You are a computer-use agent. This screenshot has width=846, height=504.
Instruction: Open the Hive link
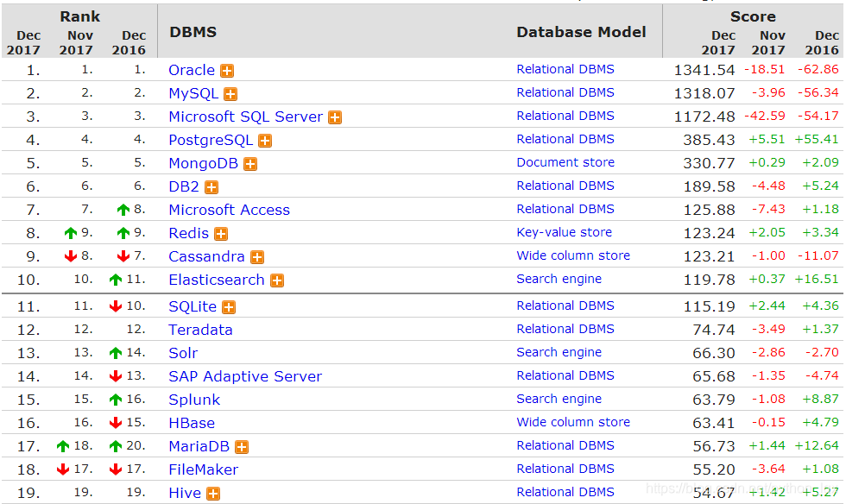click(185, 493)
